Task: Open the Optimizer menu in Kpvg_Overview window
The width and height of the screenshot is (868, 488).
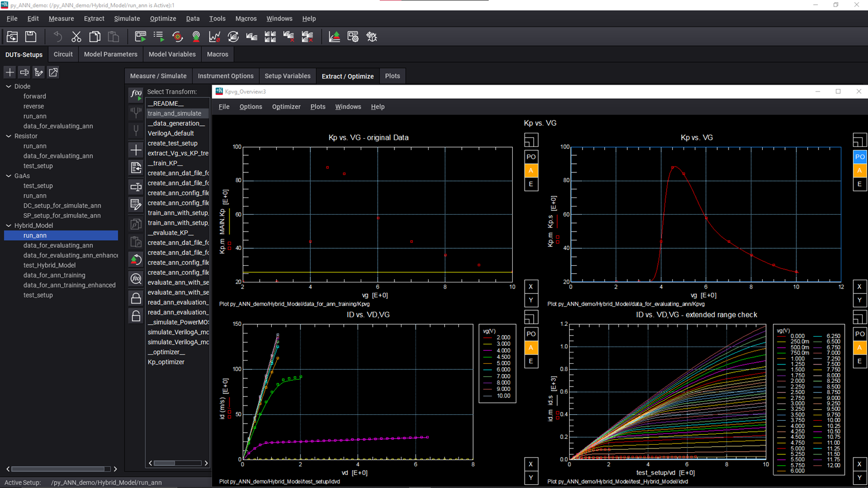Action: [286, 106]
